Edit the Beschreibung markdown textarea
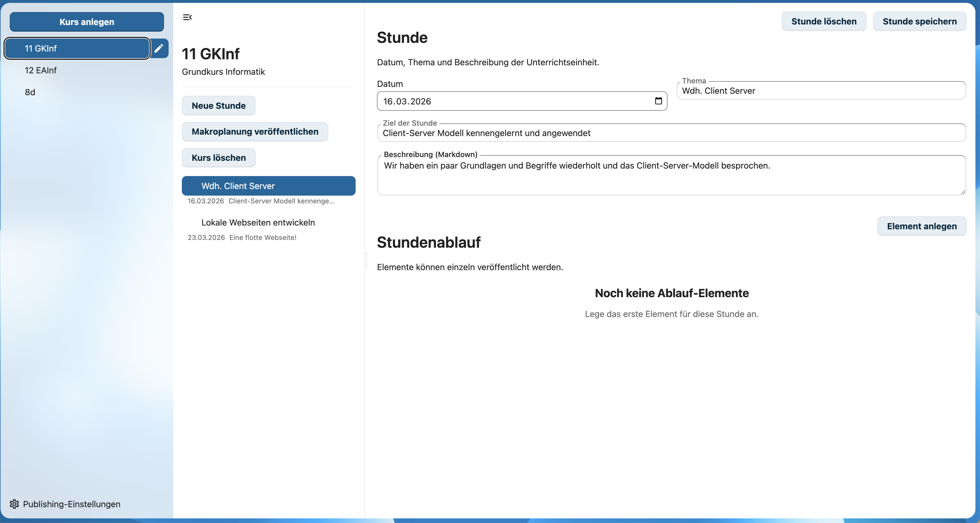Image resolution: width=980 pixels, height=523 pixels. click(x=647, y=175)
